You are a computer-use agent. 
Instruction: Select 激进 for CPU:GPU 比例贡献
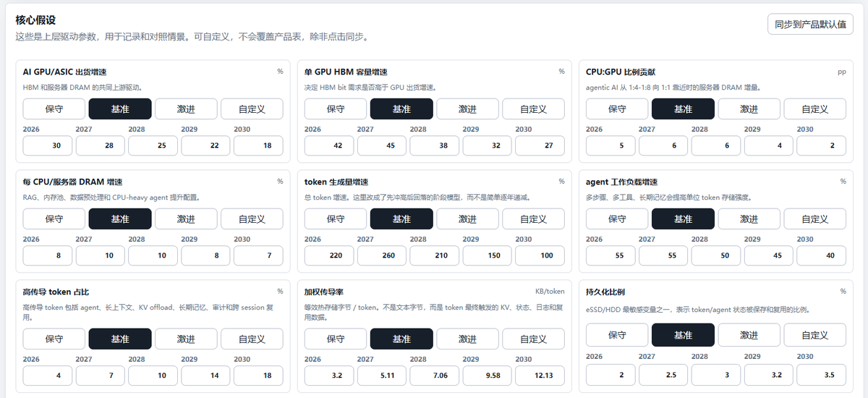(x=749, y=109)
